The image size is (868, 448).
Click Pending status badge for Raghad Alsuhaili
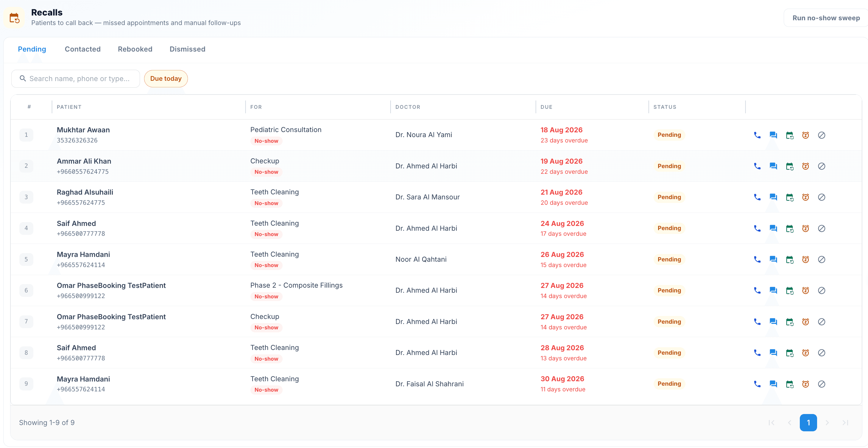click(669, 197)
